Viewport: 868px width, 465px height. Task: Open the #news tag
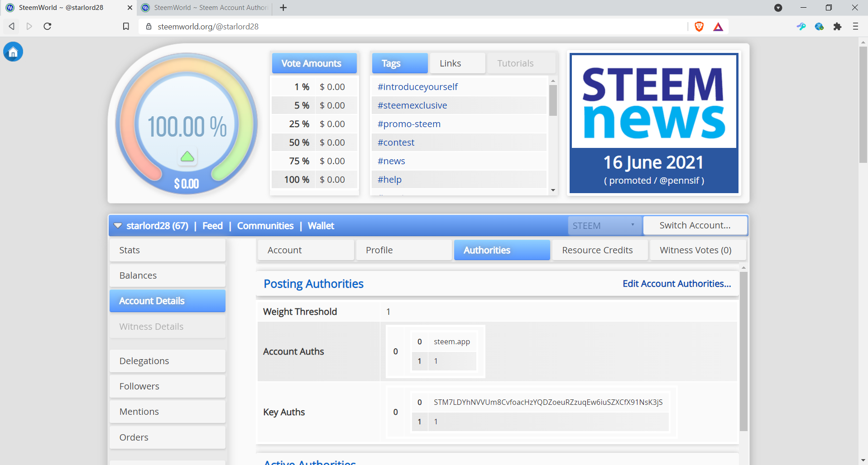(x=391, y=161)
